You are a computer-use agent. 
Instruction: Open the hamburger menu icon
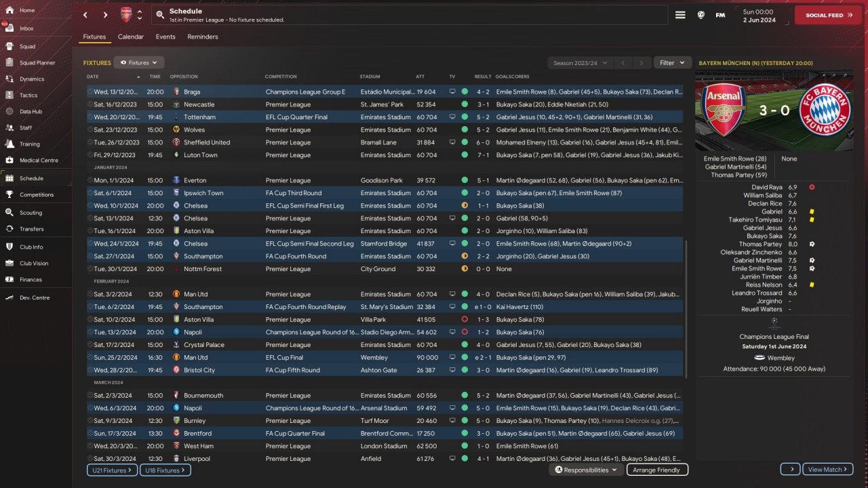680,15
